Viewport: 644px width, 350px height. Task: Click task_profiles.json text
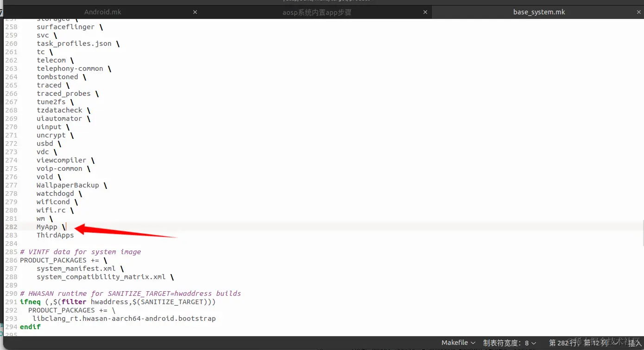click(74, 44)
